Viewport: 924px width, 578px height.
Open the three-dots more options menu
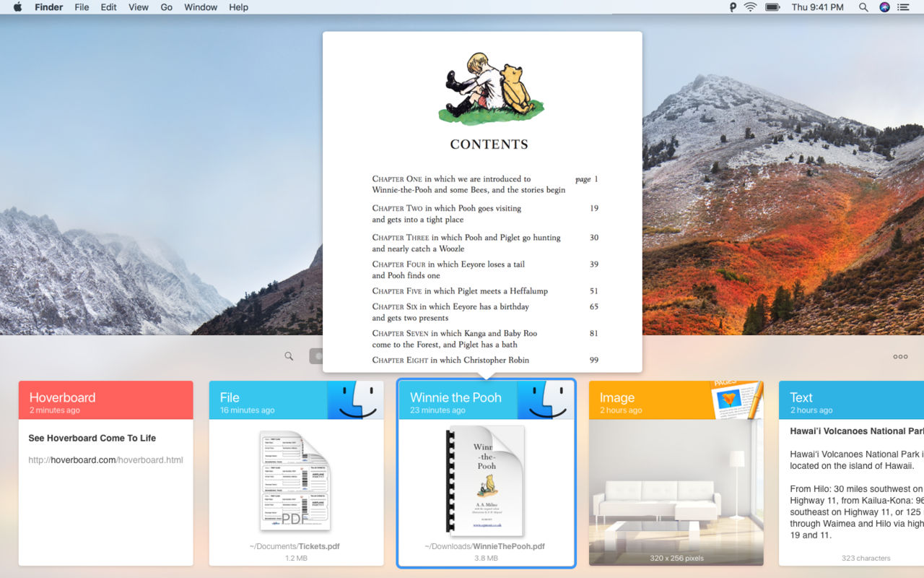(900, 356)
